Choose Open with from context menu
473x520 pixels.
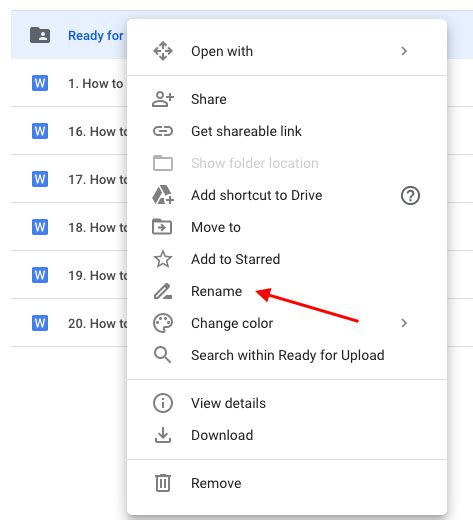(x=287, y=51)
